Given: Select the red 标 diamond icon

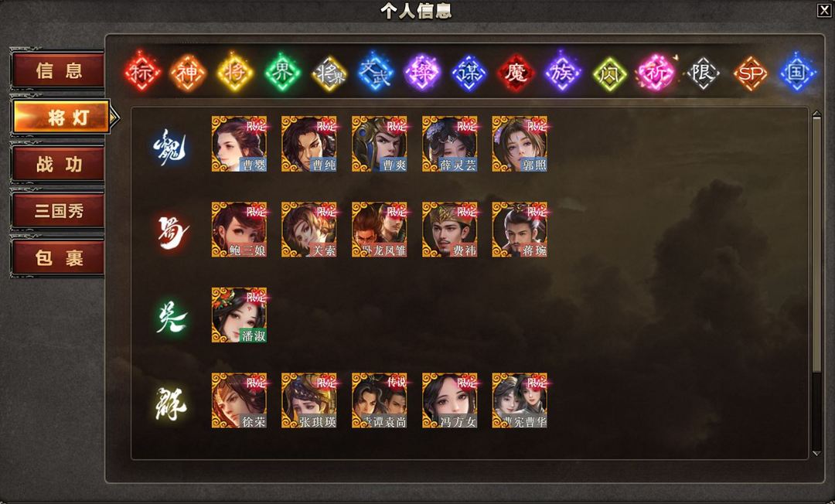Looking at the screenshot, I should tap(142, 72).
